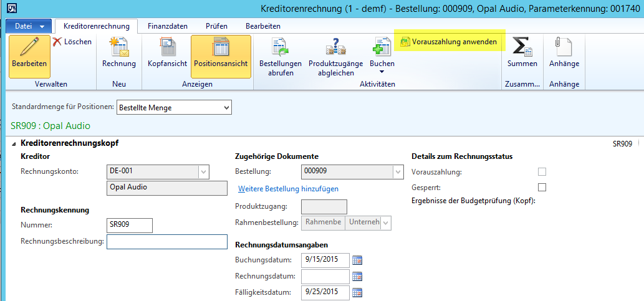Toggle the Vorauszahlung checkbox
Image resolution: width=644 pixels, height=301 pixels.
[542, 172]
